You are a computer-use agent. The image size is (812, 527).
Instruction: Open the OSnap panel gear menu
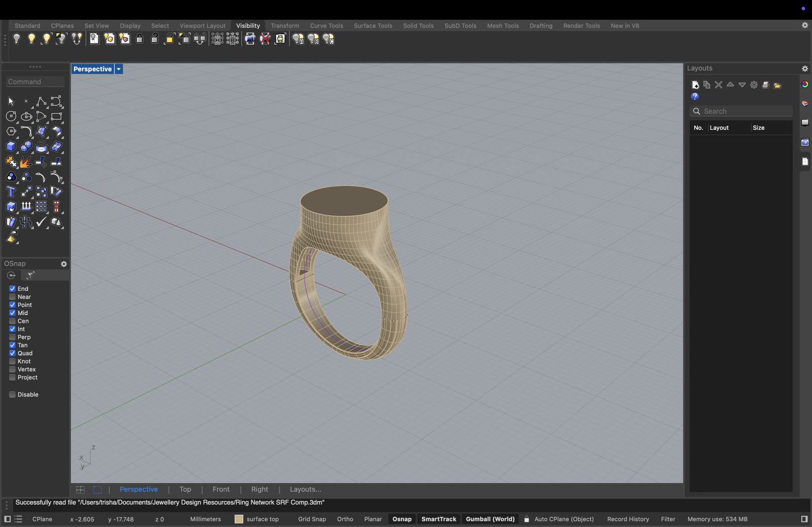pos(64,264)
